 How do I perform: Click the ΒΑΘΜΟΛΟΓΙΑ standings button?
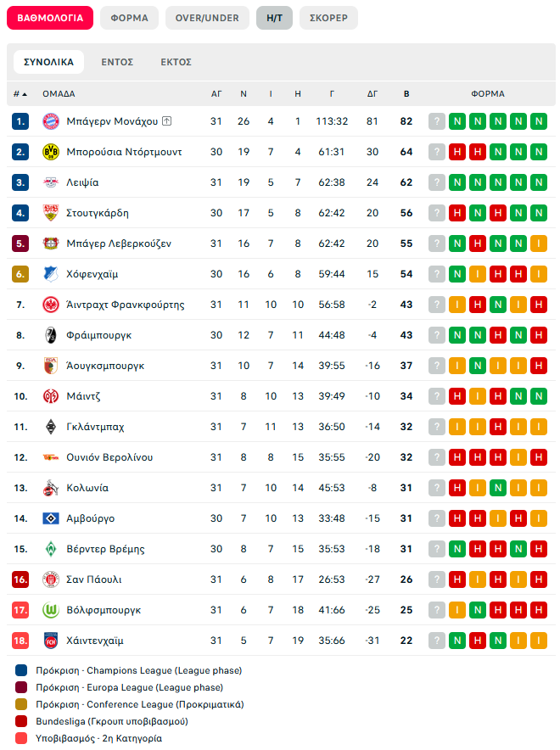coord(50,18)
